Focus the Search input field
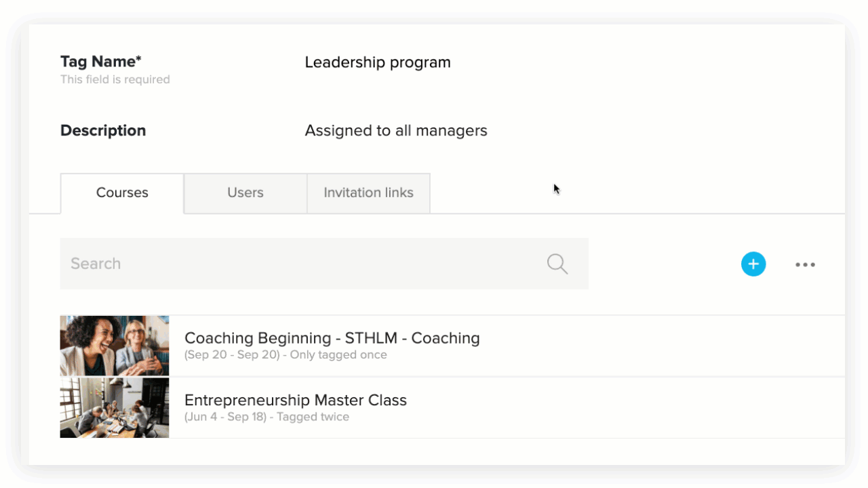Image resolution: width=868 pixels, height=488 pixels. coord(298,264)
